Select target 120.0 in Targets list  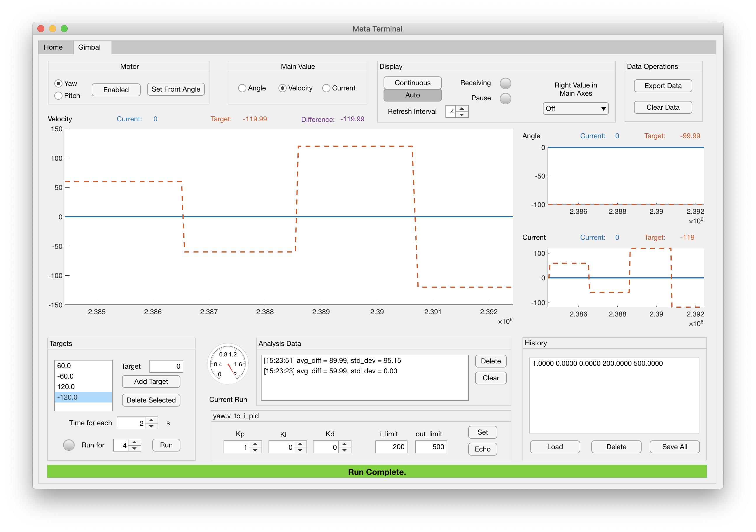coord(83,386)
